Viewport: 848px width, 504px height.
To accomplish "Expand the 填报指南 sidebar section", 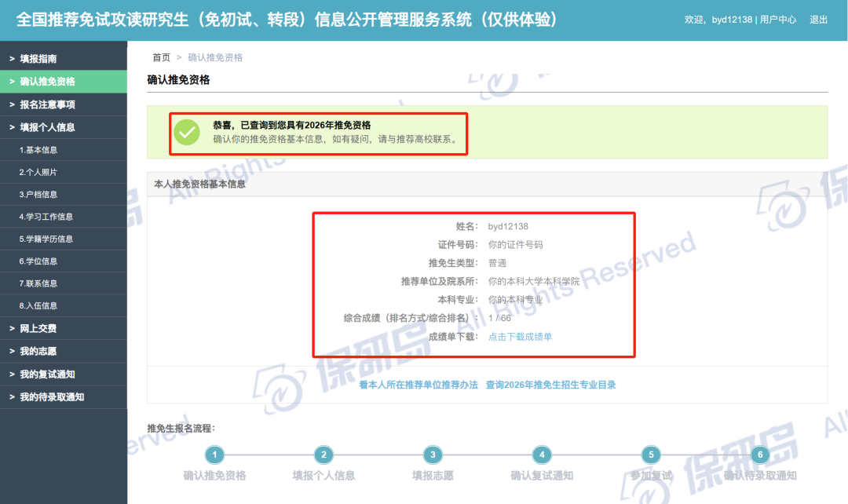I will coord(38,59).
